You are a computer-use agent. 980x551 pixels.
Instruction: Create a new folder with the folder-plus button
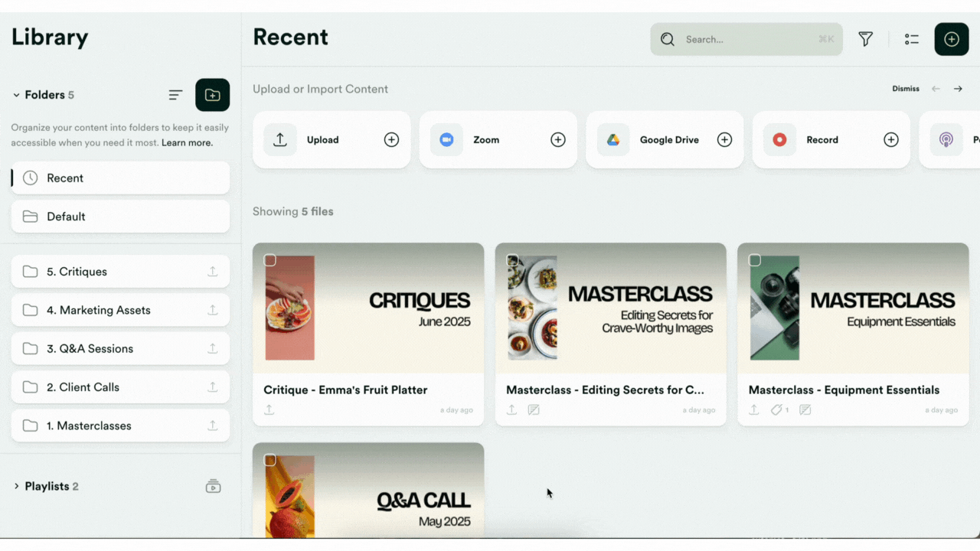click(x=213, y=95)
